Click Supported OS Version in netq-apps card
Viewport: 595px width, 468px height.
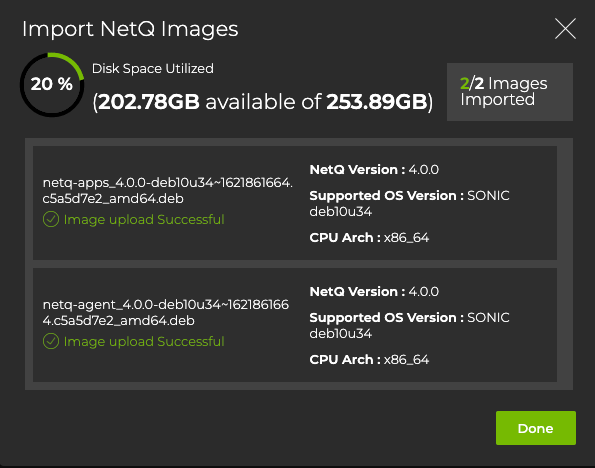coord(409,203)
